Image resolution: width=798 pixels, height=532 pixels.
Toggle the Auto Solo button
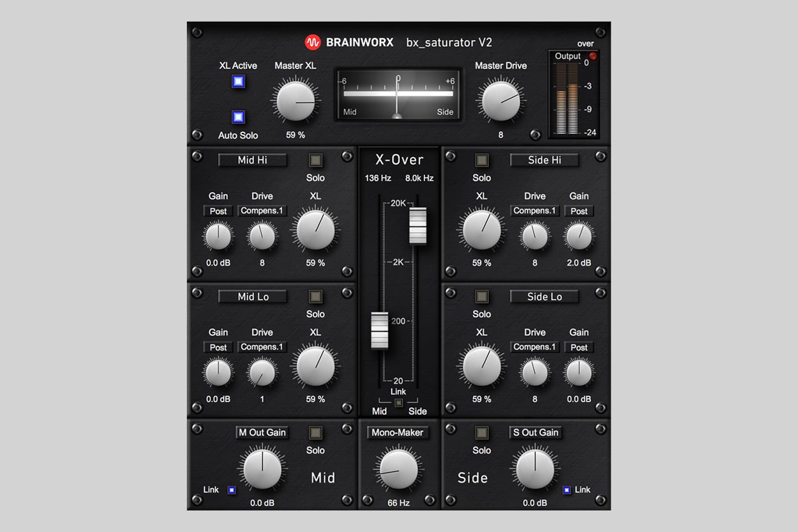pos(238,117)
